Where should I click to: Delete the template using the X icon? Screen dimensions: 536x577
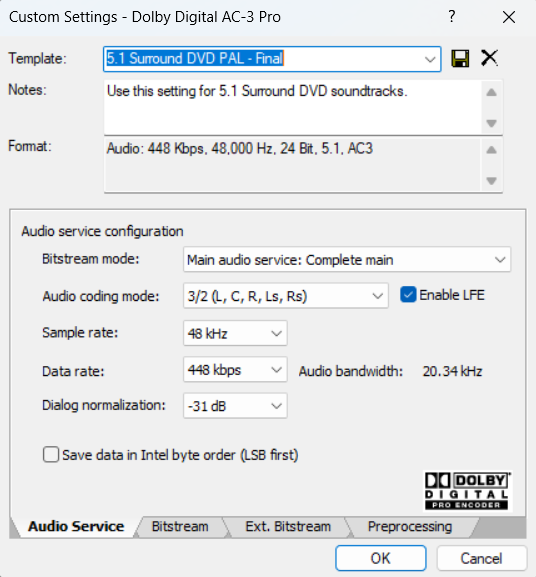point(489,58)
